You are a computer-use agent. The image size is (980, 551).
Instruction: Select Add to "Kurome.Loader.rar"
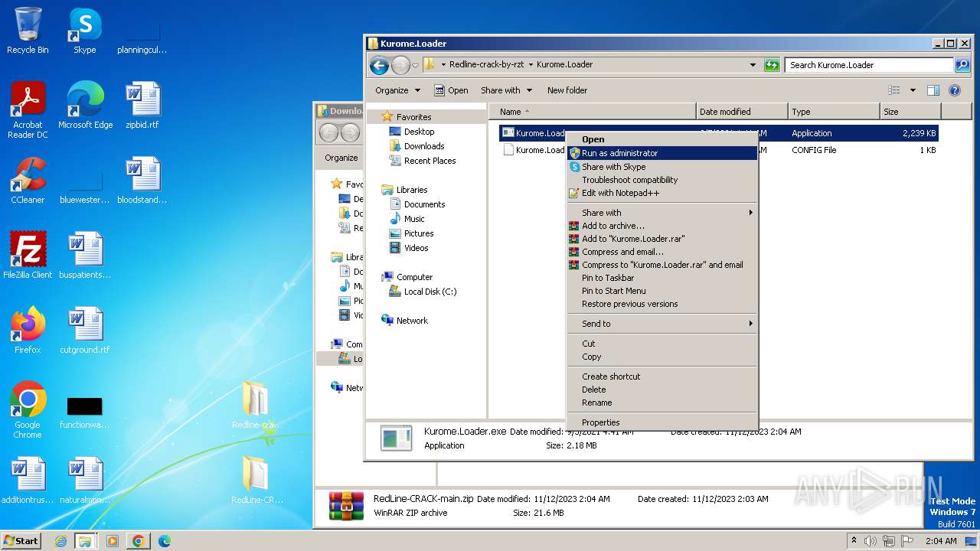pyautogui.click(x=662, y=239)
